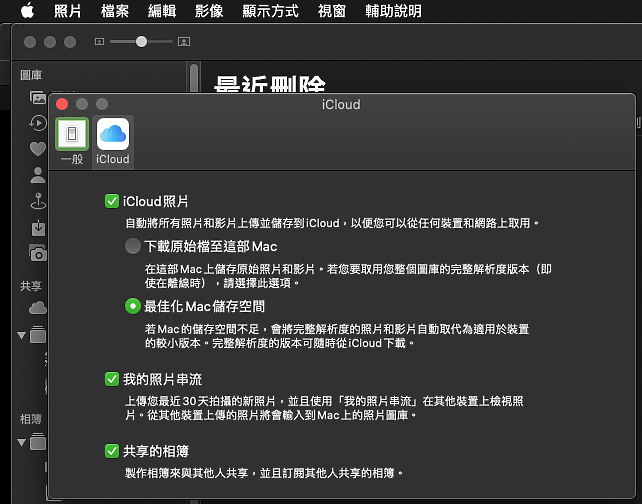
Task: Adjust the thumbnail zoom slider knob
Action: click(141, 41)
